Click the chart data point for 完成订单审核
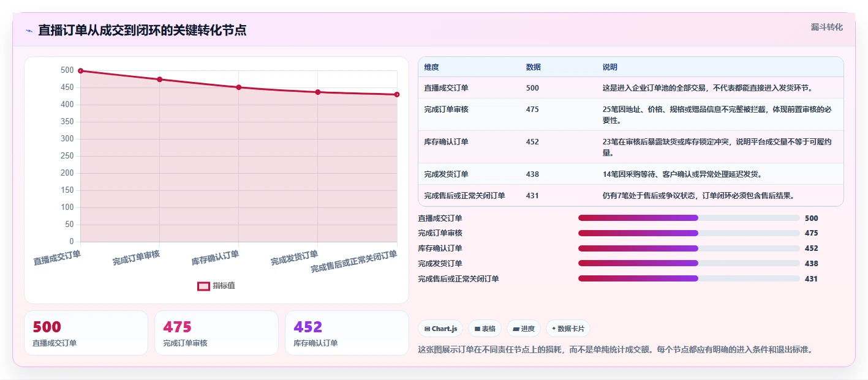This screenshot has height=380, width=868. coord(159,80)
